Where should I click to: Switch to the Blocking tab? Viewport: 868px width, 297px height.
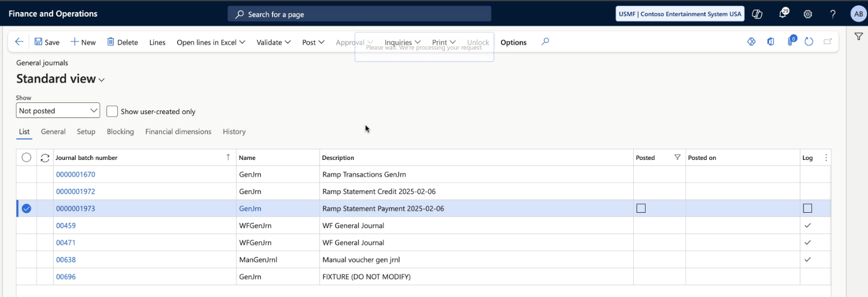pos(120,132)
